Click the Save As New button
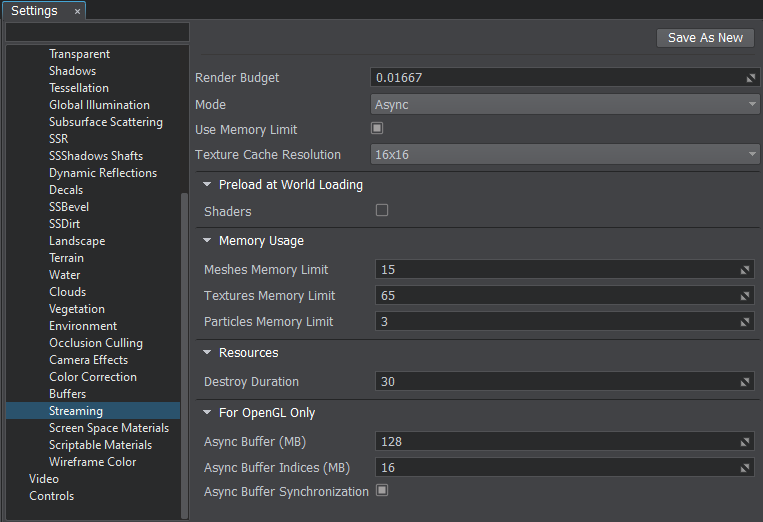This screenshot has width=763, height=522. (705, 38)
